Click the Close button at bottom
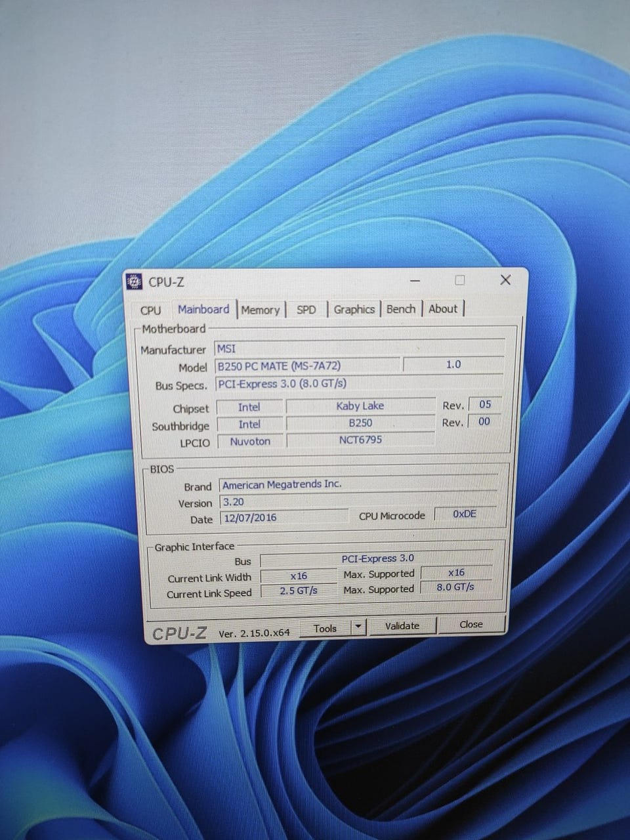Image resolution: width=630 pixels, height=840 pixels. coord(471,624)
